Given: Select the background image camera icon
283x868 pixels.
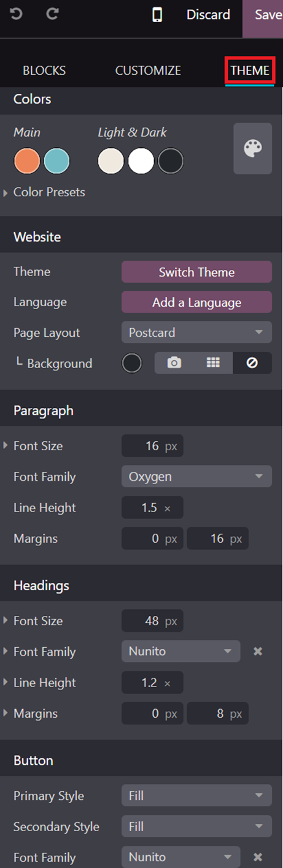Looking at the screenshot, I should point(174,363).
